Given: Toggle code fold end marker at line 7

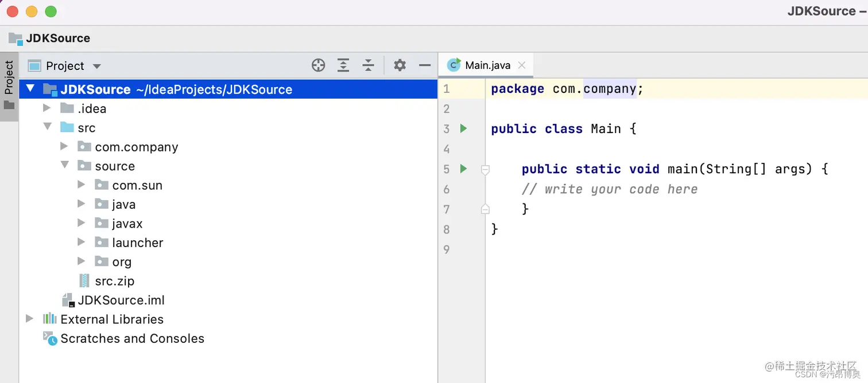Looking at the screenshot, I should click(485, 209).
